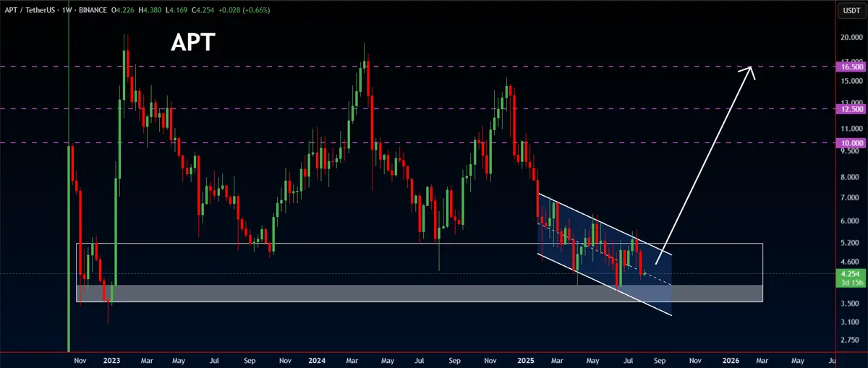Image resolution: width=868 pixels, height=368 pixels.
Task: Click the Nov time label preceding 2023
Action: [x=79, y=359]
